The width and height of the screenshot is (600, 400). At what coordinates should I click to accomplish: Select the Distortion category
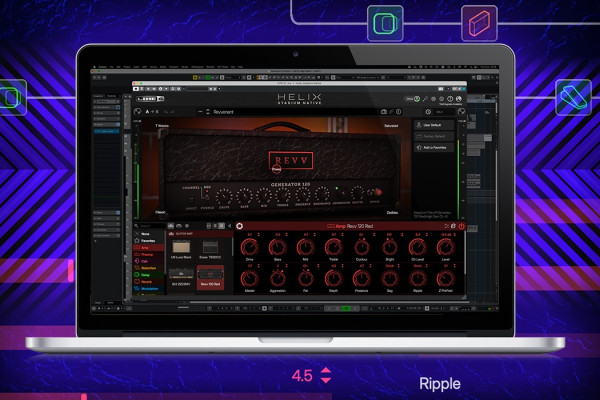pyautogui.click(x=149, y=268)
